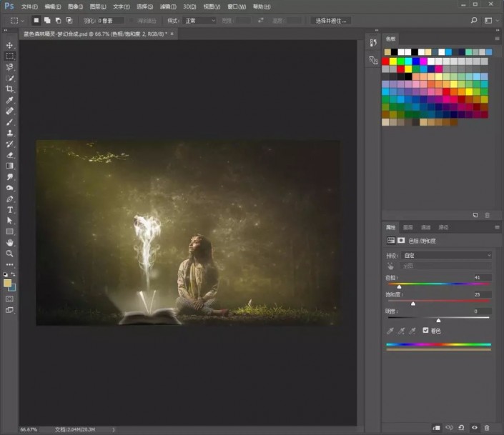Pick the subtract-from-sample eyedropper
Screen dimensions: 504x435
click(412, 331)
